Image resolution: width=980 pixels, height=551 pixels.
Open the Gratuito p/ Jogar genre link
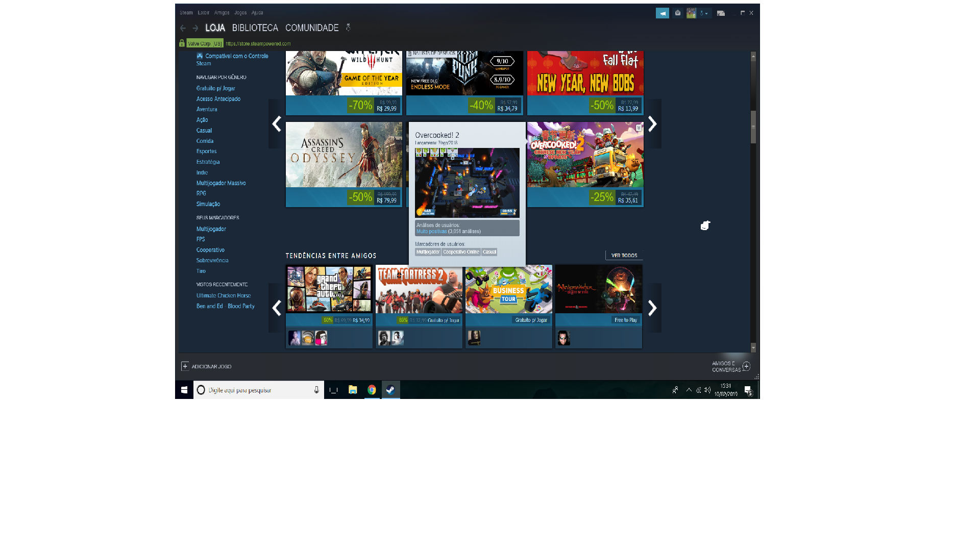[215, 88]
